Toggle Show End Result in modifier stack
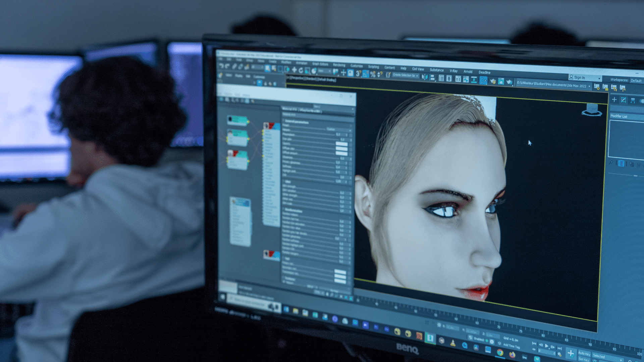 click(x=621, y=164)
